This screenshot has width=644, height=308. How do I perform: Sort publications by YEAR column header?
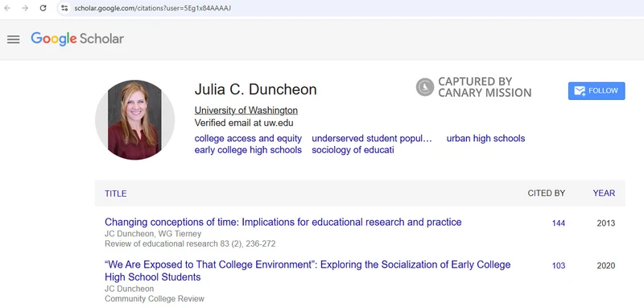coord(604,194)
